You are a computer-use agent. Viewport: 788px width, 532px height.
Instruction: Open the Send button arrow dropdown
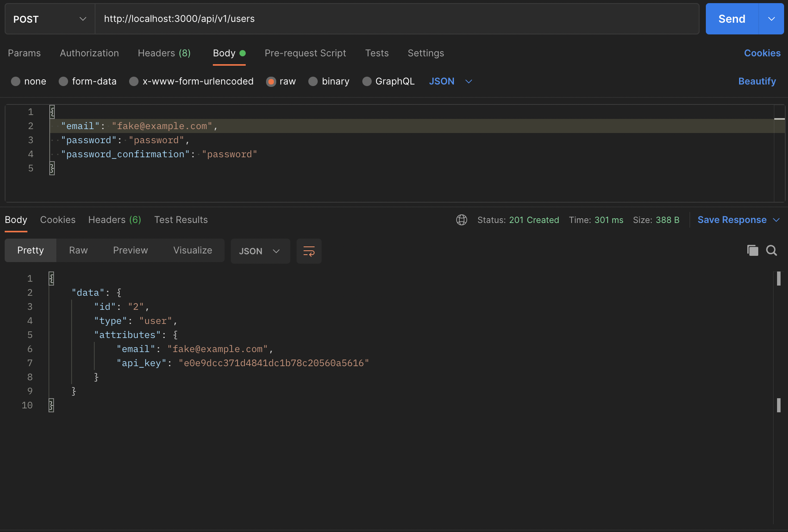coord(772,19)
